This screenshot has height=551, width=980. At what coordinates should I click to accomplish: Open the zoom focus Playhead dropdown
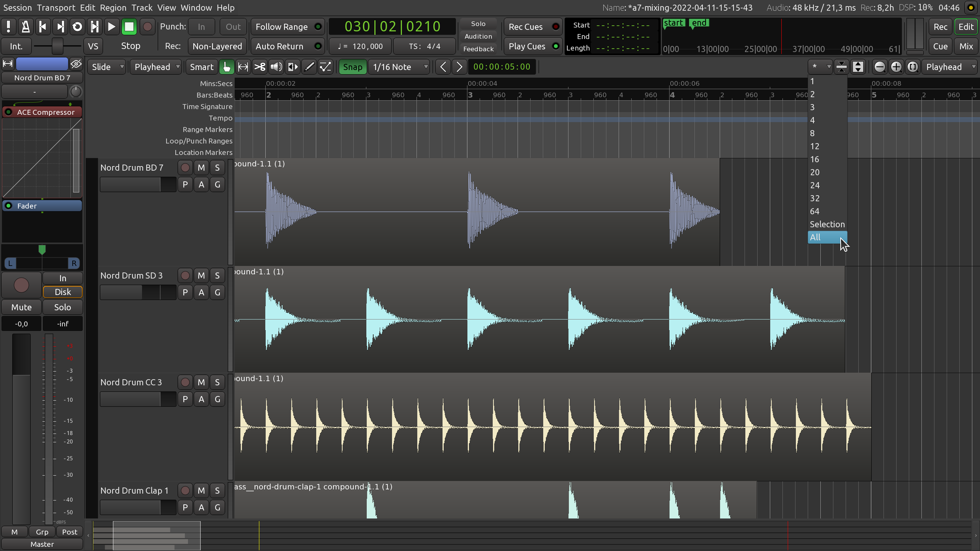click(950, 67)
